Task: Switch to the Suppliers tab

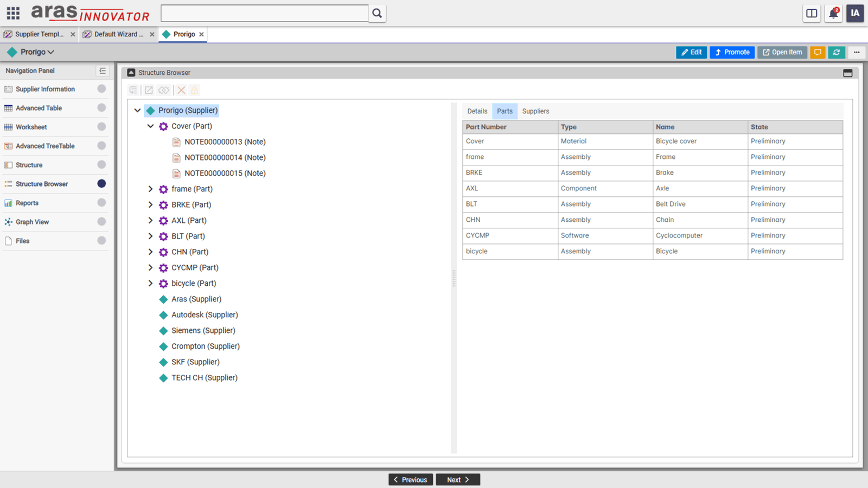Action: click(535, 111)
